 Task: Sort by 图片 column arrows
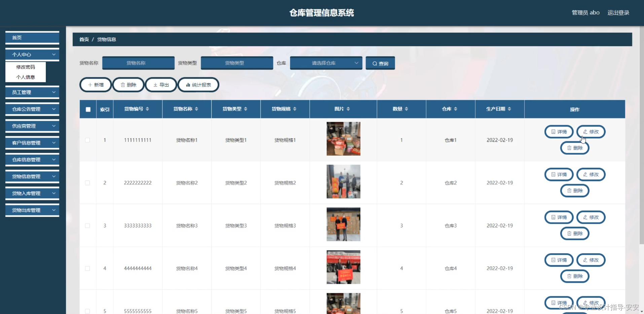click(x=348, y=109)
